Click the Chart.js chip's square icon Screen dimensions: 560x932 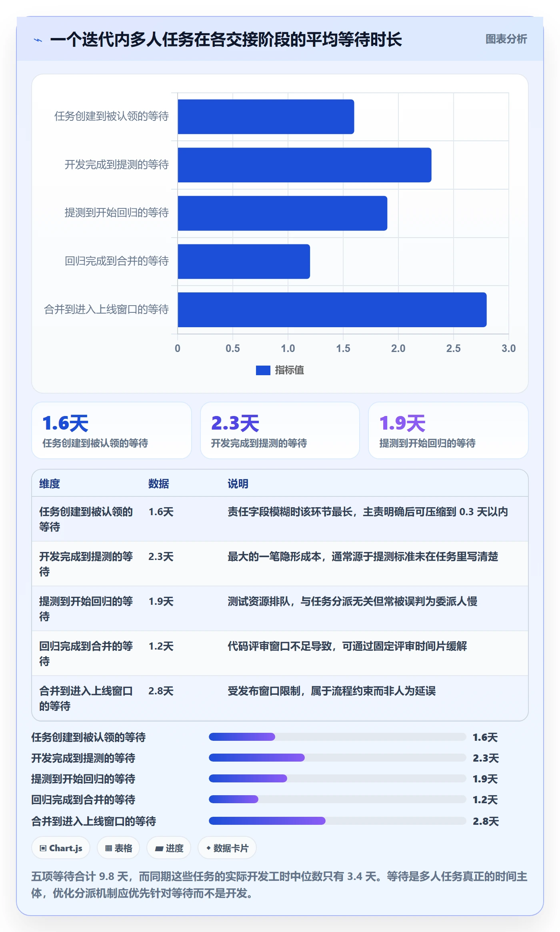[x=43, y=848]
